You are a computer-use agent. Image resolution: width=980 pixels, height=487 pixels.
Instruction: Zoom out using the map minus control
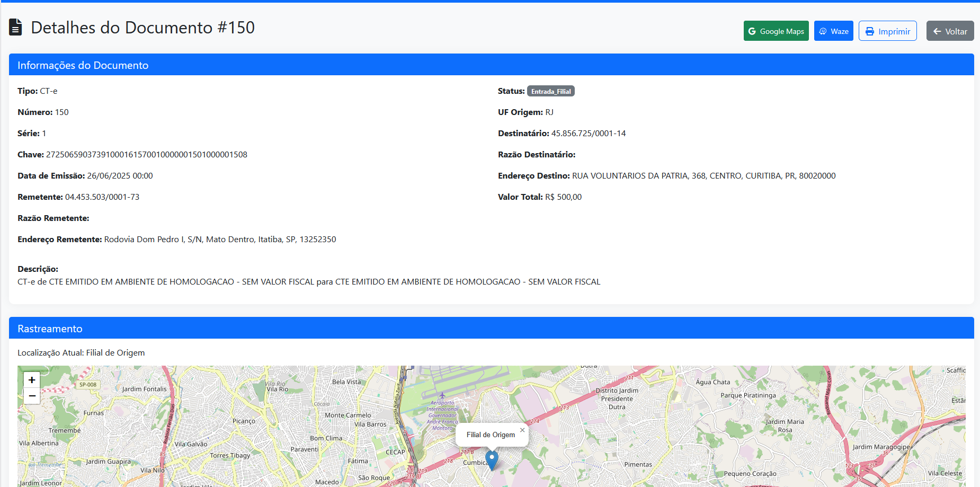[x=32, y=396]
